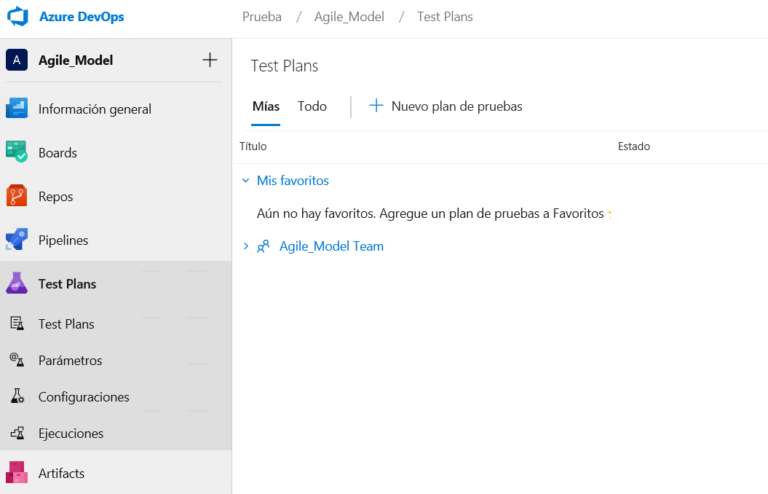The image size is (768, 494).
Task: Click the purple Test Plans flask icon
Action: coord(17,283)
